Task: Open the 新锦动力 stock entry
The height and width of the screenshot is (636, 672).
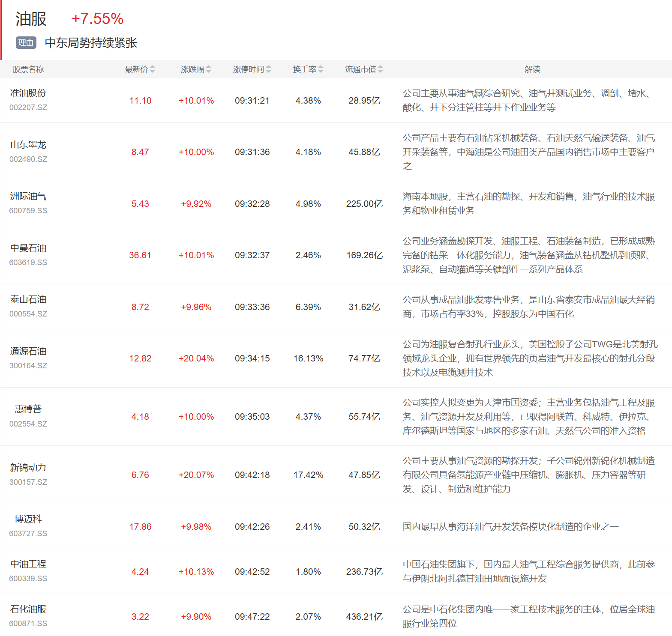Action: pyautogui.click(x=28, y=468)
